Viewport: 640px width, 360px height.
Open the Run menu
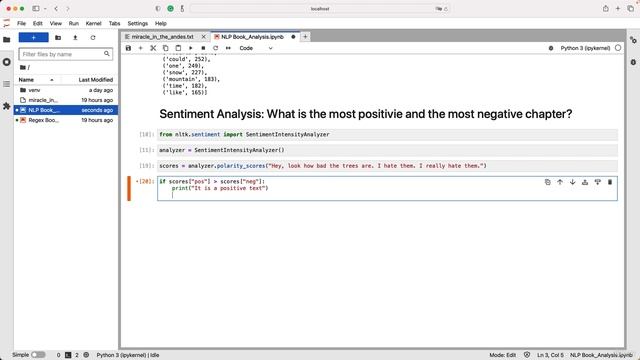pos(73,23)
